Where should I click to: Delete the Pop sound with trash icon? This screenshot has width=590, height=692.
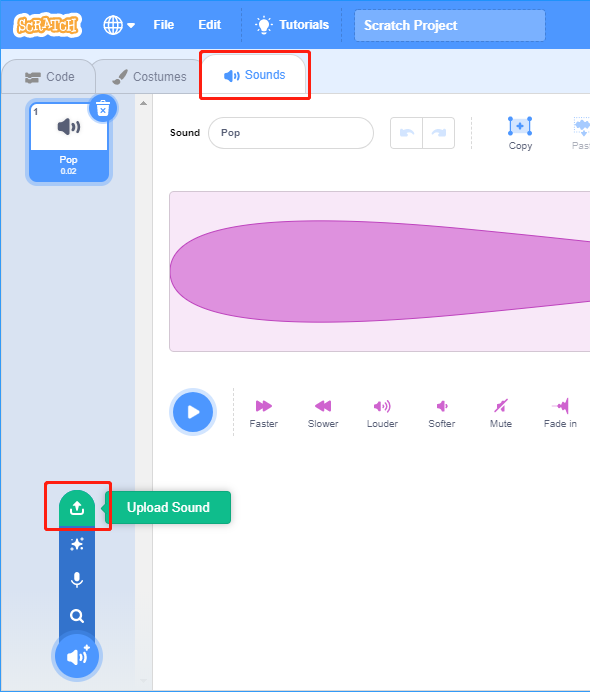click(103, 108)
